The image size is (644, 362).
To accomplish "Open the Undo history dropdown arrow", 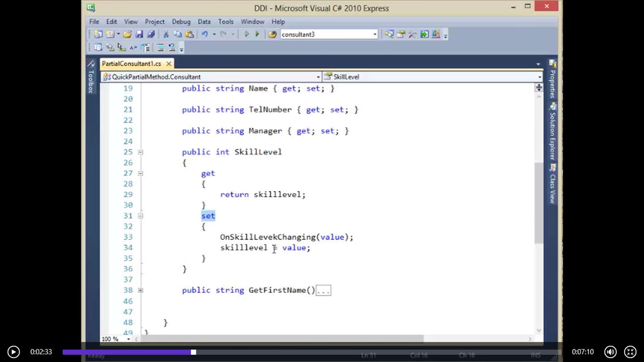I will point(214,34).
